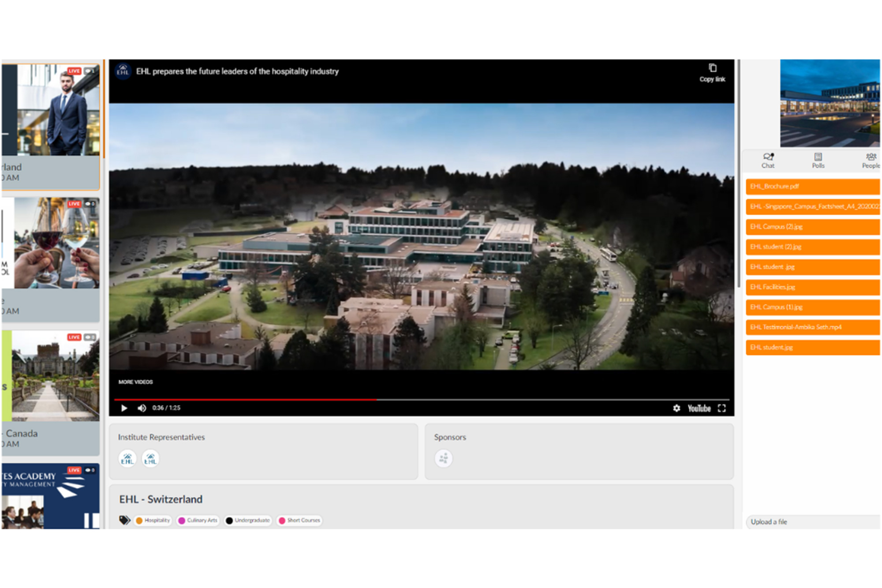Open EHL_Brochure.pdf file
882x588 pixels.
813,187
